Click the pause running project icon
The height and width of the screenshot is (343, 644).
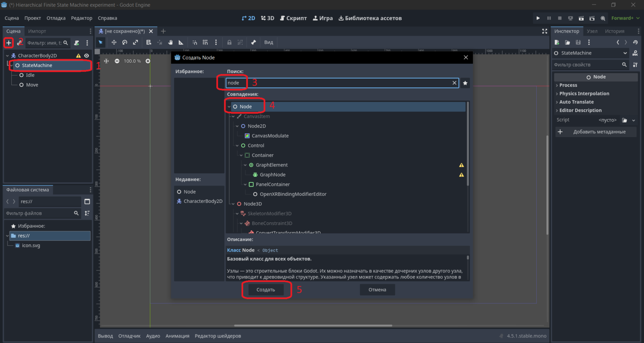pyautogui.click(x=549, y=18)
